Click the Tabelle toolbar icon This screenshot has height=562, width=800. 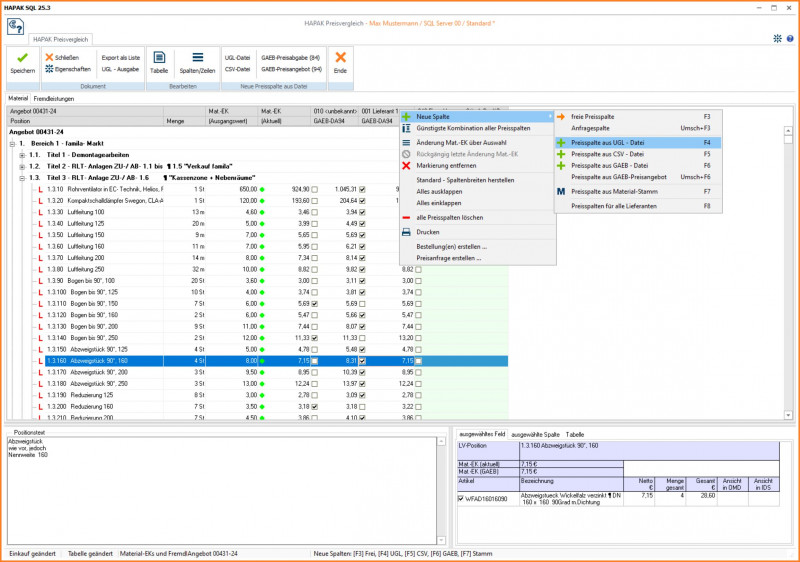click(x=159, y=59)
